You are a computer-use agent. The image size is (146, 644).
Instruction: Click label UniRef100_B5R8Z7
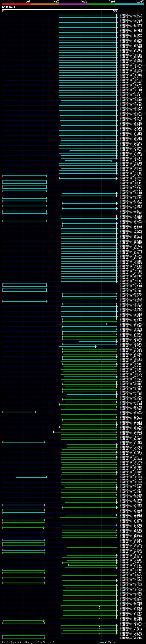coord(131,72)
